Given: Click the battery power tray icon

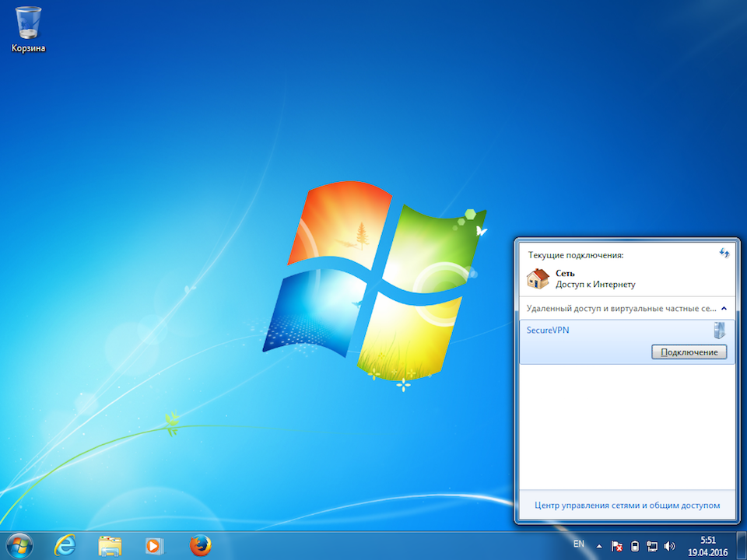Looking at the screenshot, I should click(x=635, y=546).
